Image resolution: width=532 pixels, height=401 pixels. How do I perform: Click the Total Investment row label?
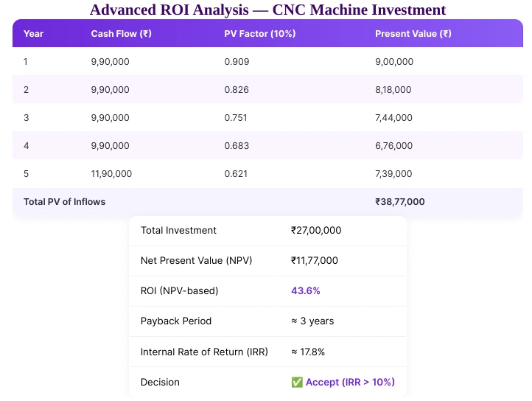[x=178, y=230]
